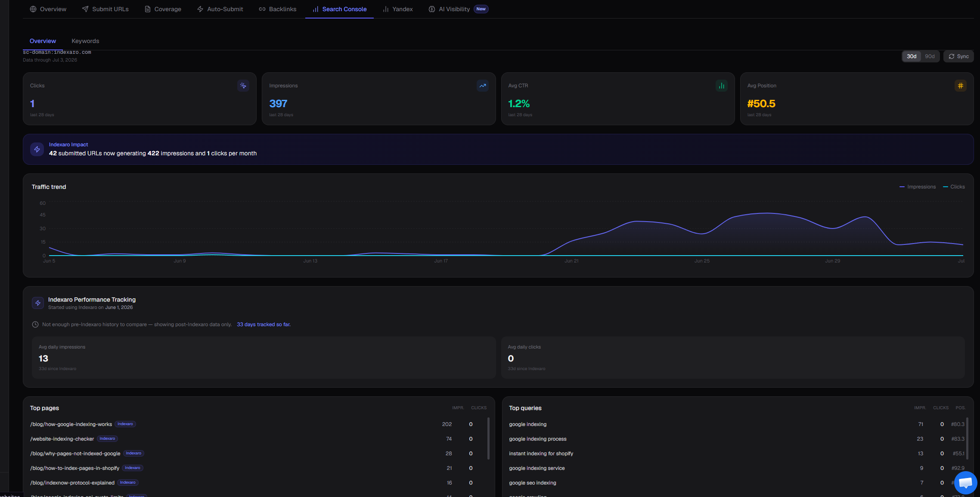Click the 397 impressions value
The image size is (980, 497).
[278, 104]
